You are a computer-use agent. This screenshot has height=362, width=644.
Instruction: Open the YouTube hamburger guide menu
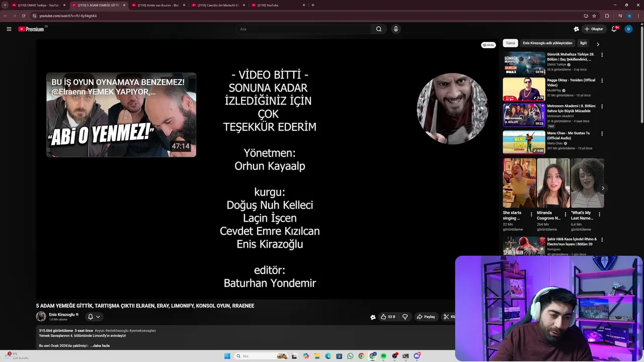click(9, 29)
